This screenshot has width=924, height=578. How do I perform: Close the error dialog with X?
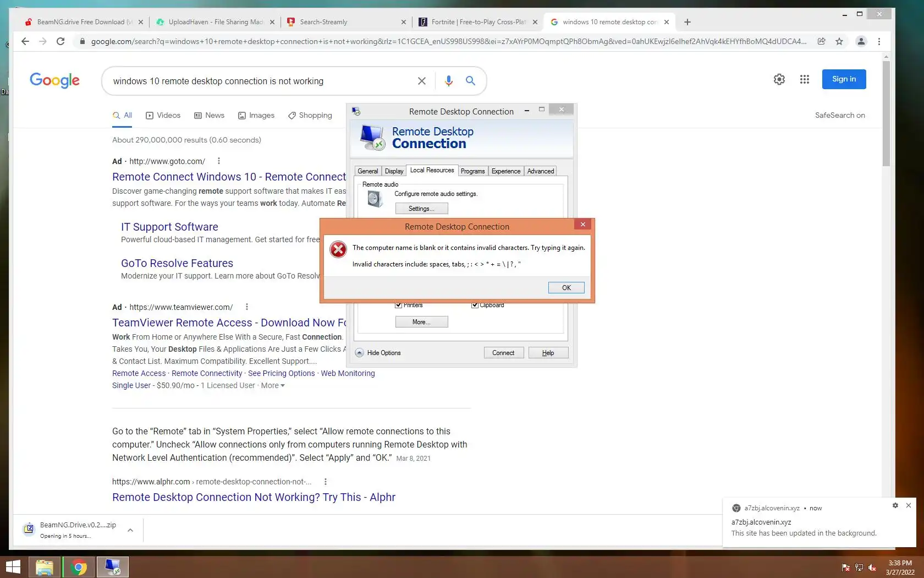point(583,224)
